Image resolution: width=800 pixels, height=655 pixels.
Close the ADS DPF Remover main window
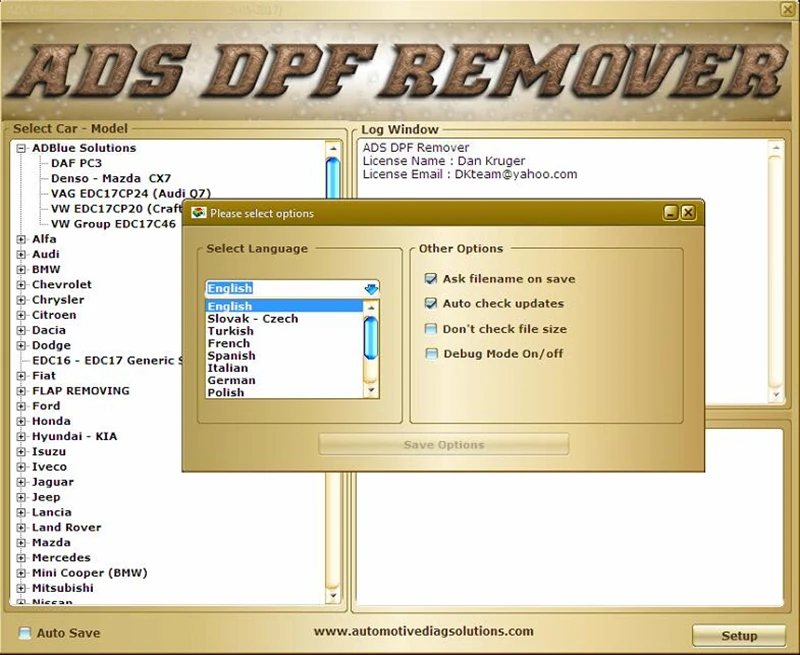[x=788, y=9]
